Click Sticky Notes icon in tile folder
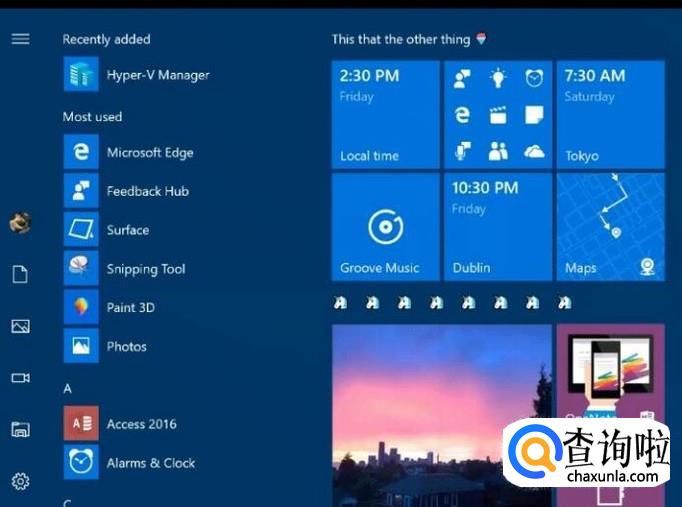Screen dimensions: 682x507 pyautogui.click(x=534, y=115)
